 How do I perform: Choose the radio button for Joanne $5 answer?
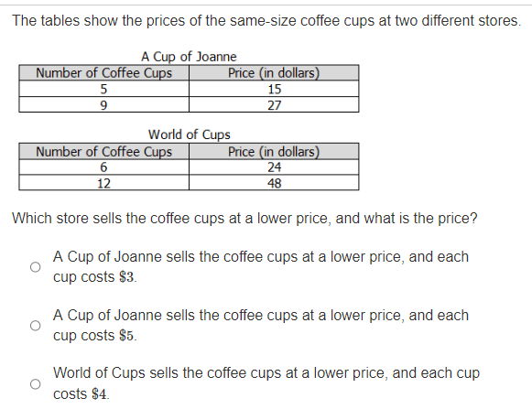tap(36, 325)
